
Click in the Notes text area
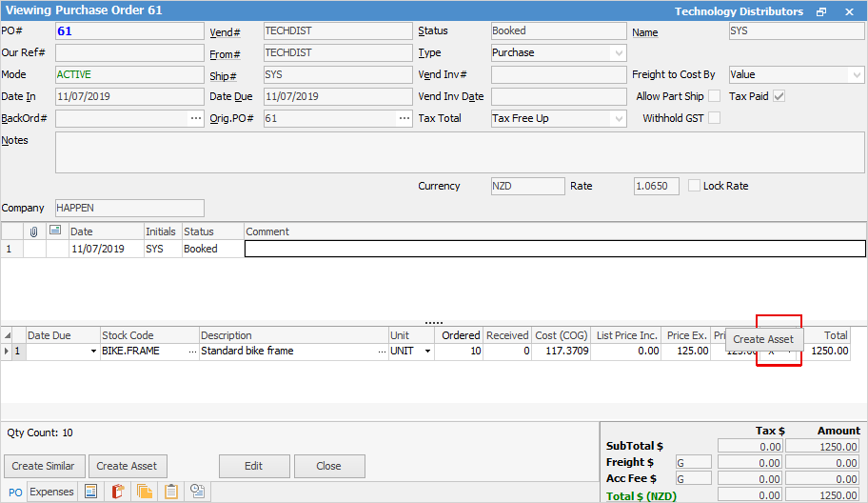pos(460,152)
